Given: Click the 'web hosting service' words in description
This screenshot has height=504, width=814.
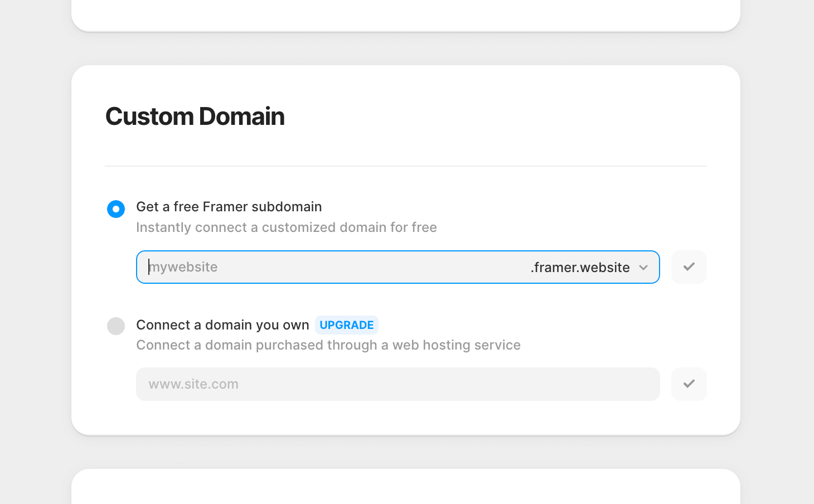Looking at the screenshot, I should (456, 345).
